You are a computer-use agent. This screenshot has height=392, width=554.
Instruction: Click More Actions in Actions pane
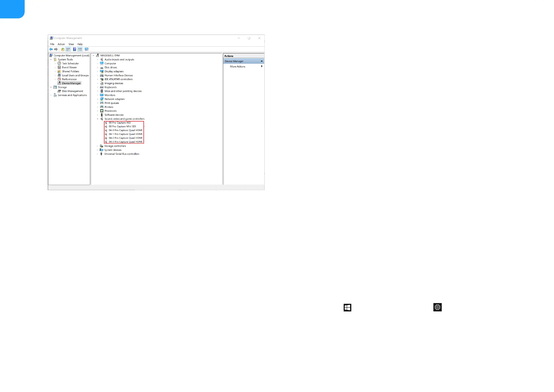[238, 67]
